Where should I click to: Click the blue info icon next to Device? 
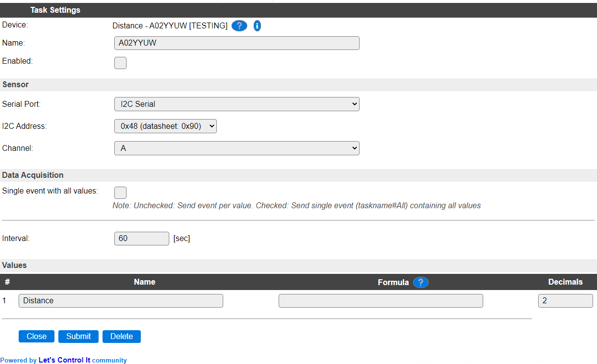257,26
